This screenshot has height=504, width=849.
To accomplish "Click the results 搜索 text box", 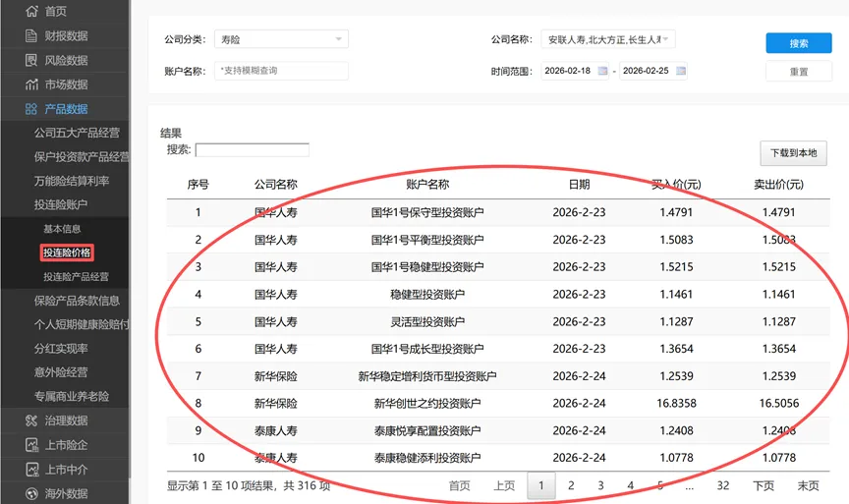I will [253, 150].
